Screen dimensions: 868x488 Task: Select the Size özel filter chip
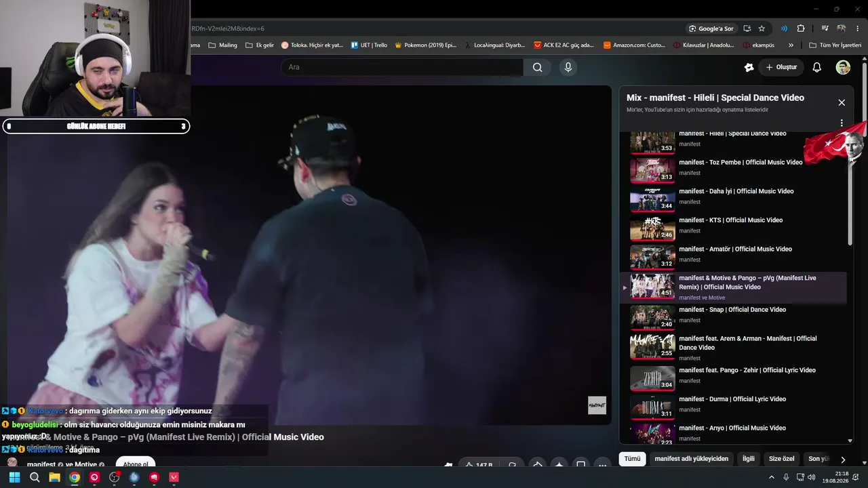pos(781,459)
